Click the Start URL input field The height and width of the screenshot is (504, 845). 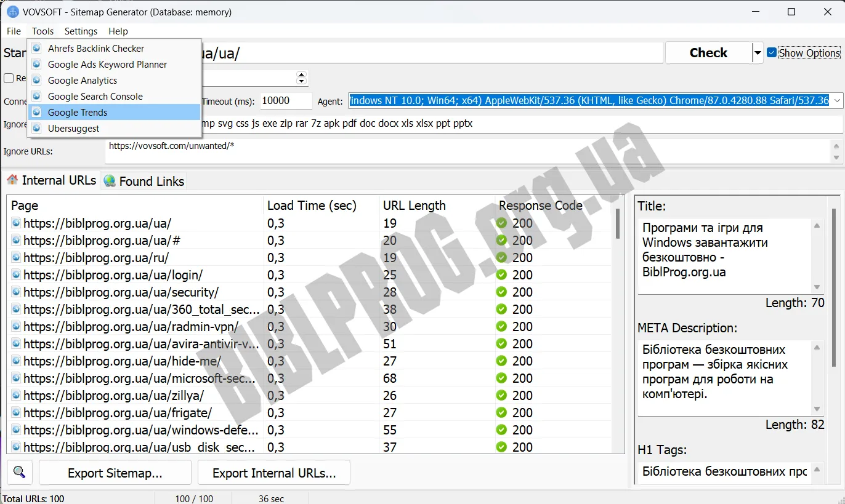point(431,53)
